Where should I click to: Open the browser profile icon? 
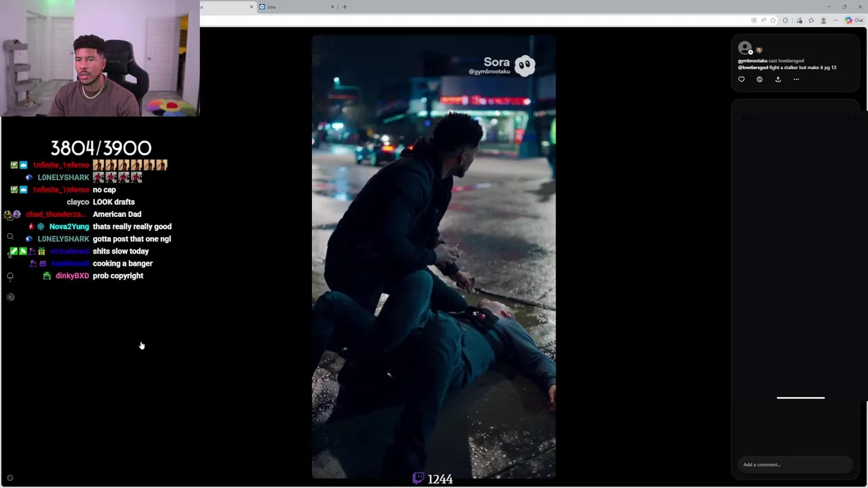(823, 20)
